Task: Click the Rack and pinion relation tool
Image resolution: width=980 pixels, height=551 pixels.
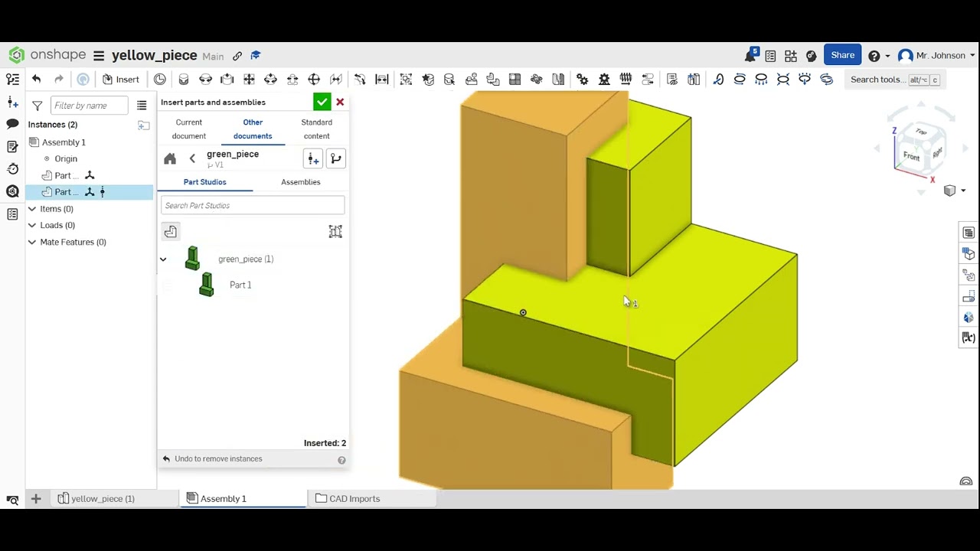Action: (x=604, y=79)
